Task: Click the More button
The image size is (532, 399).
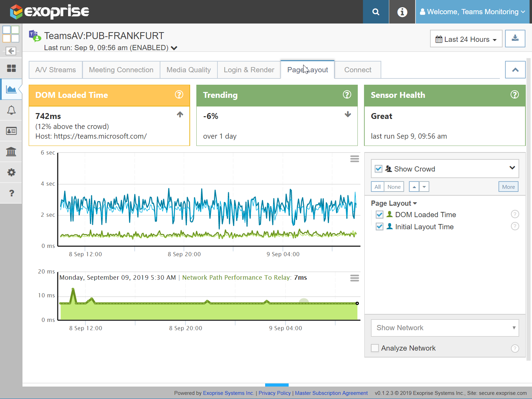Action: [x=508, y=187]
